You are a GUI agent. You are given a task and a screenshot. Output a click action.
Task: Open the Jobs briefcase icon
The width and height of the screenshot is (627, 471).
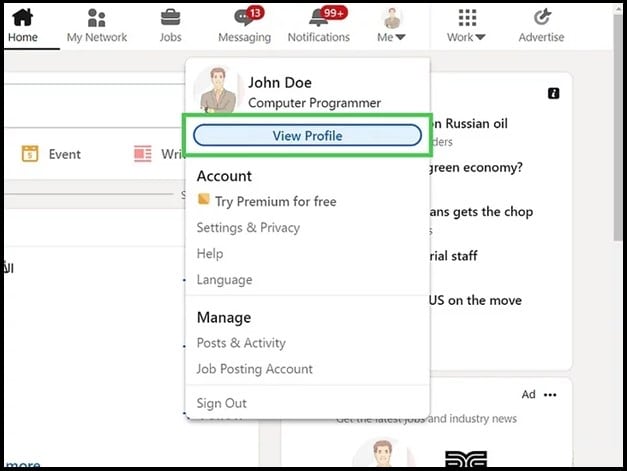click(x=171, y=18)
